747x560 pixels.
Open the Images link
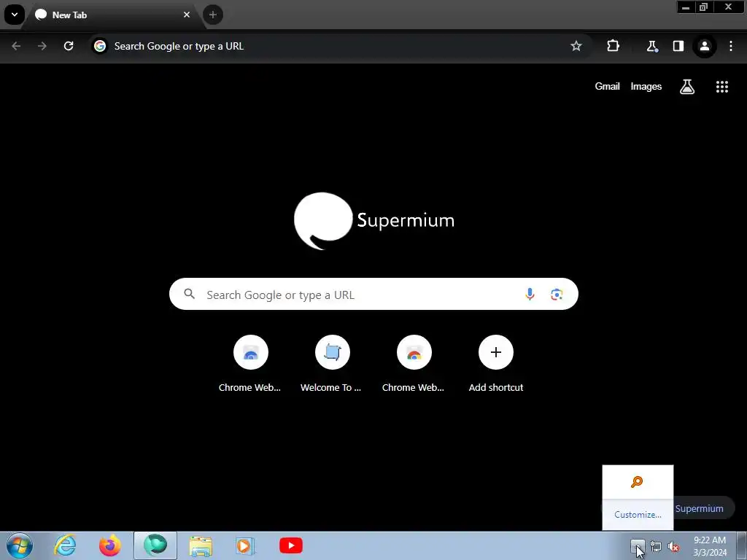(x=646, y=86)
